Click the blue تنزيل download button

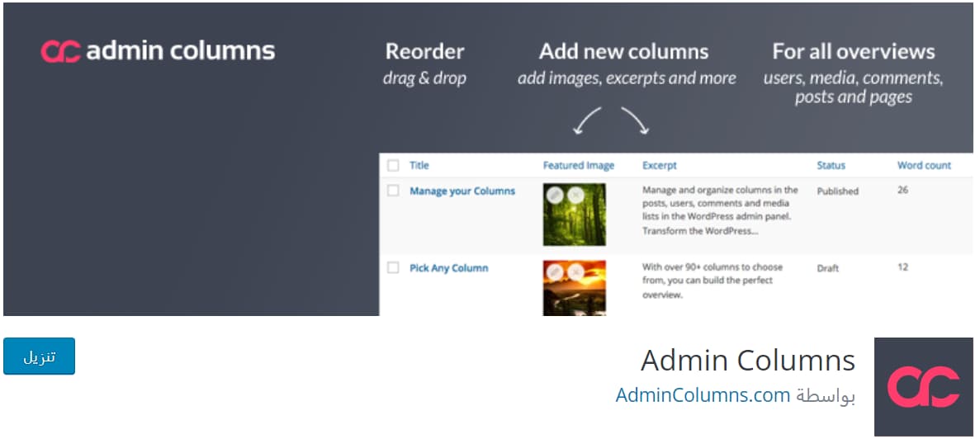click(x=40, y=356)
